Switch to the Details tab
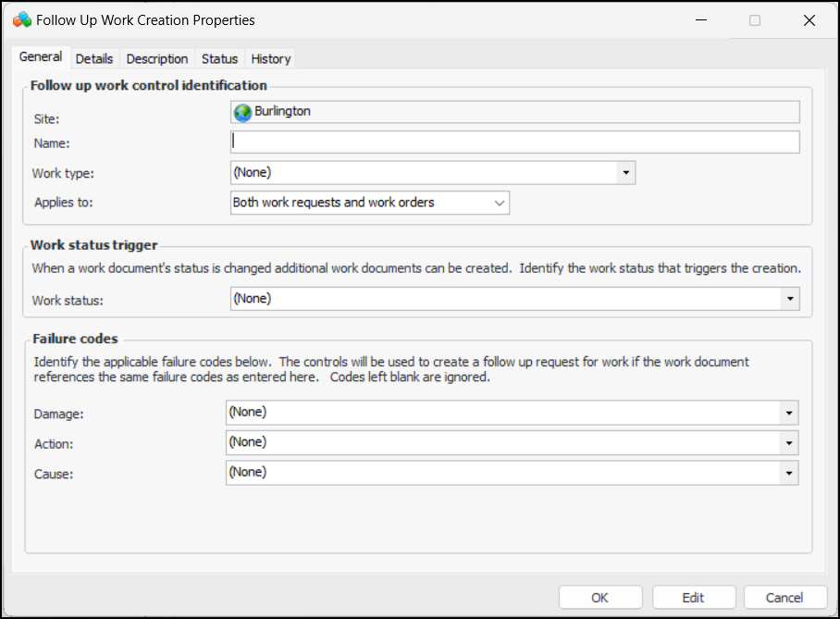 pos(94,58)
